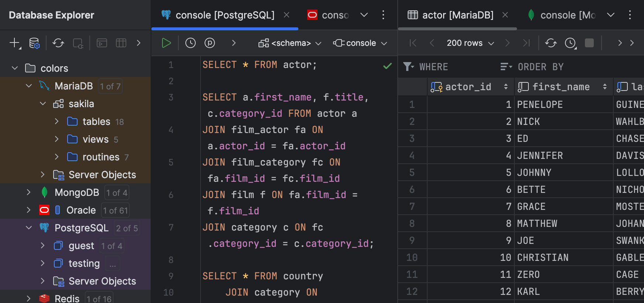Click the 1 of 7 schemas badge for MariaDB
Viewport: 644px width, 303px height.
[x=110, y=86]
